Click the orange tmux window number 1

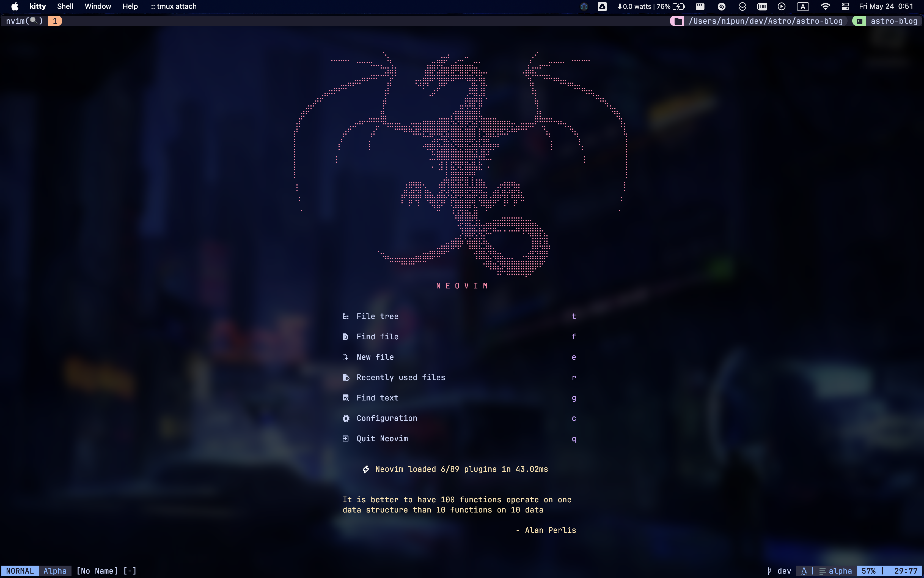pos(55,21)
